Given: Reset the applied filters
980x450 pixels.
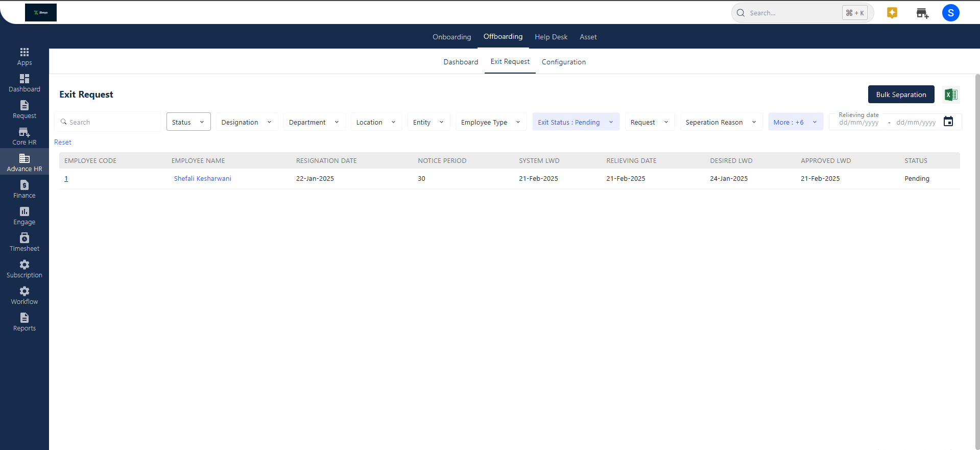Looking at the screenshot, I should pyautogui.click(x=63, y=142).
